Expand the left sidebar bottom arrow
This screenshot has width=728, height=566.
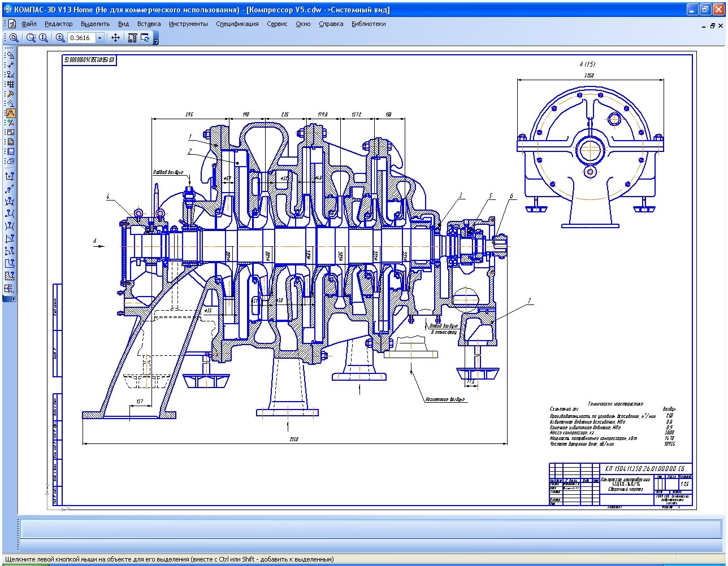pos(14,299)
